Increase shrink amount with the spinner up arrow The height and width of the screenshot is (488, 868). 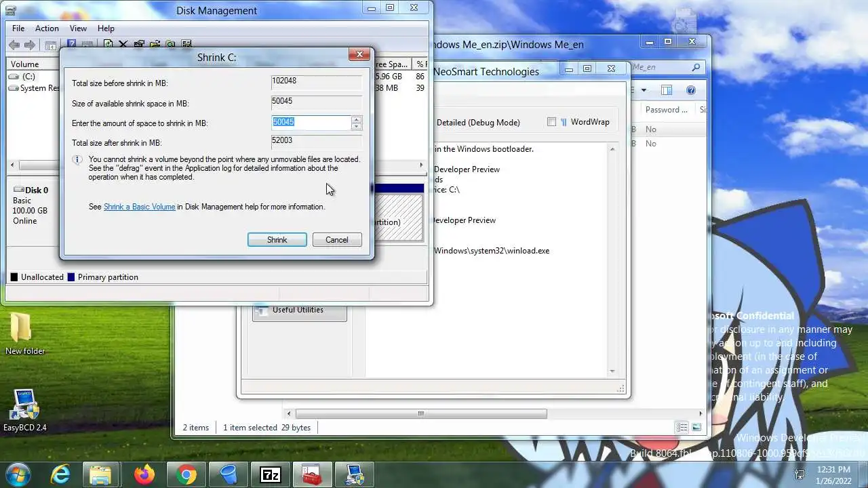(x=356, y=119)
